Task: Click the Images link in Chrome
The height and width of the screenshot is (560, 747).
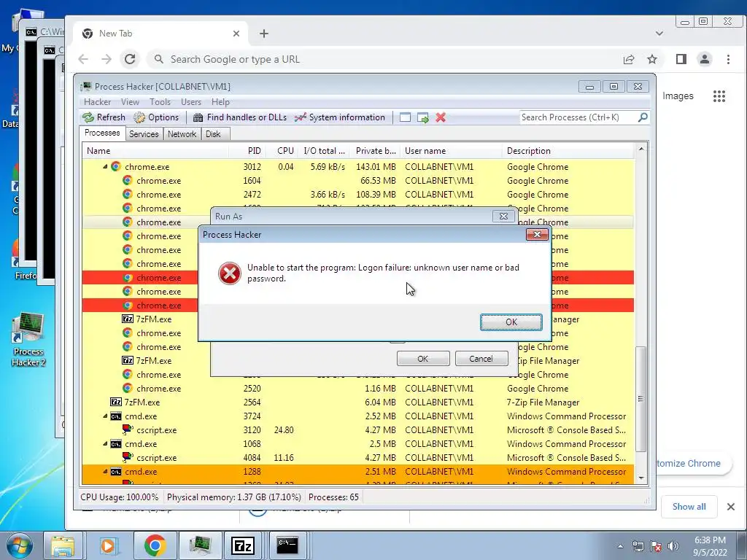Action: pos(678,96)
